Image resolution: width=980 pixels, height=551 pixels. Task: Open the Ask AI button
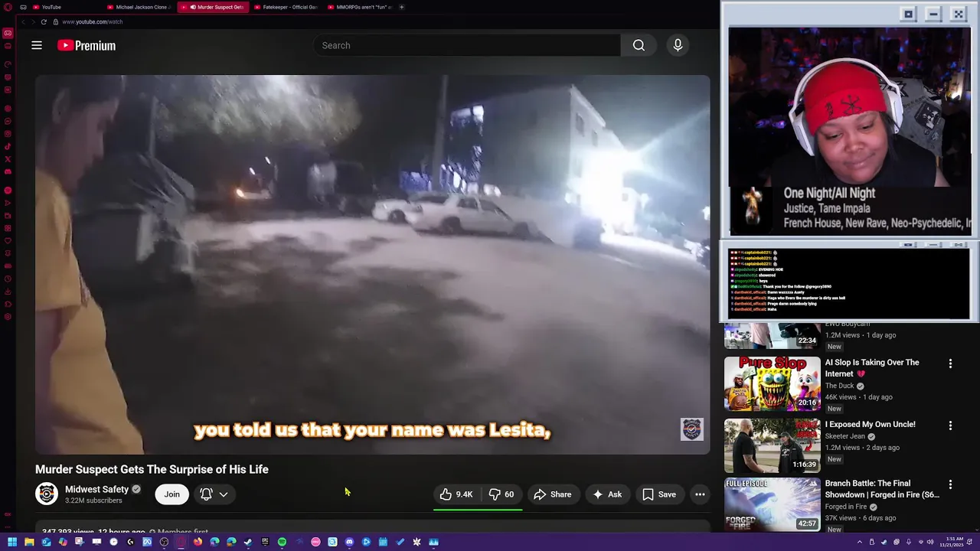606,494
